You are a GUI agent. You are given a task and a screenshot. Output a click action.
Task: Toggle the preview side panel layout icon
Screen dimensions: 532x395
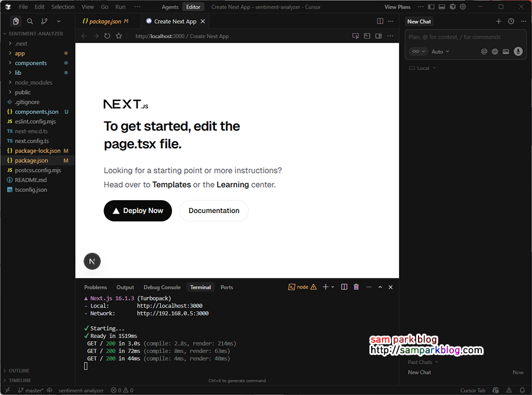[x=379, y=36]
